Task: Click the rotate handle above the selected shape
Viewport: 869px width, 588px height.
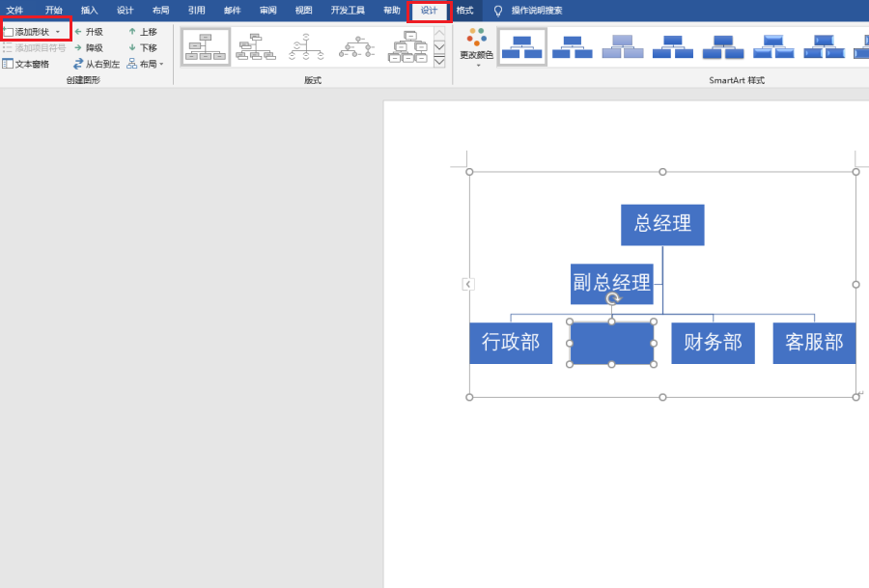Action: tap(612, 299)
